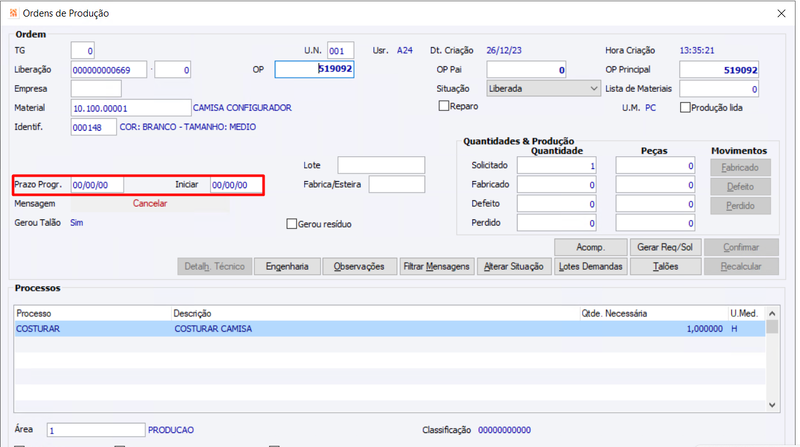The image size is (800, 447).
Task: Click the OP Principal field
Action: click(x=719, y=70)
